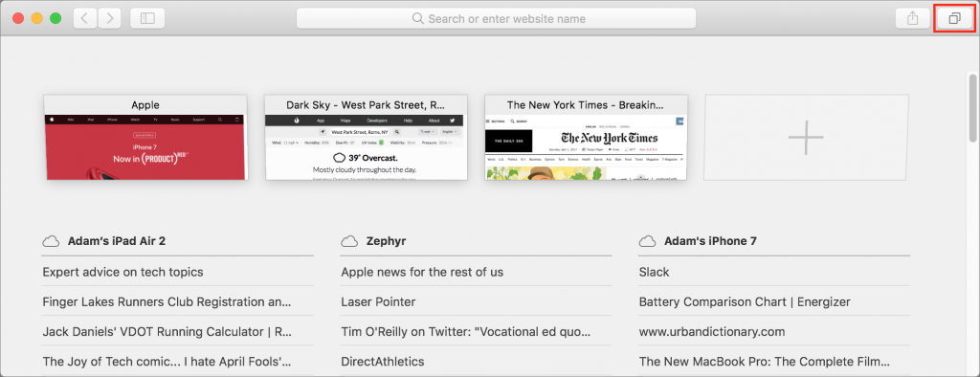Open The New York Times tab thumbnail
The height and width of the screenshot is (377, 980).
[x=587, y=138]
